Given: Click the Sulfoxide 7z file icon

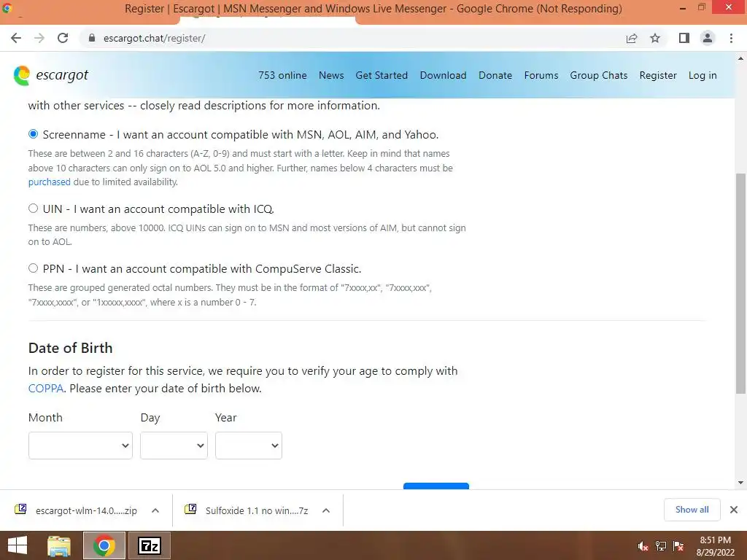Looking at the screenshot, I should point(190,510).
